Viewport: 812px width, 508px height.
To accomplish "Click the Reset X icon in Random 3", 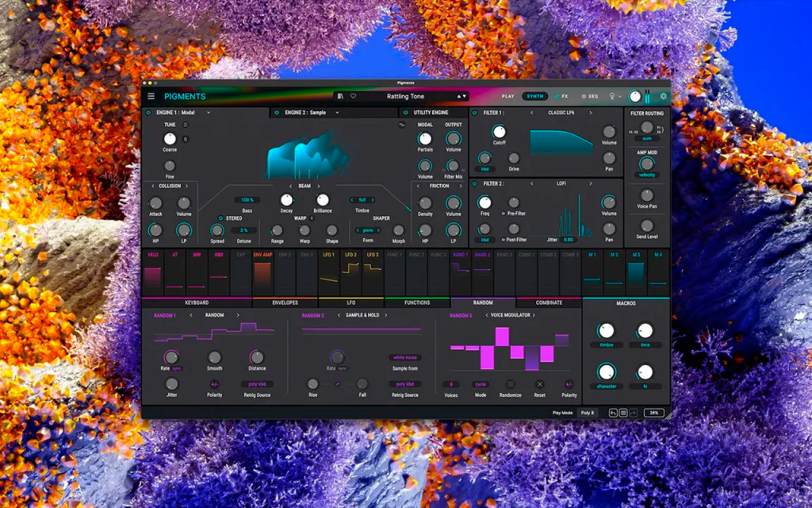I will coord(539,385).
